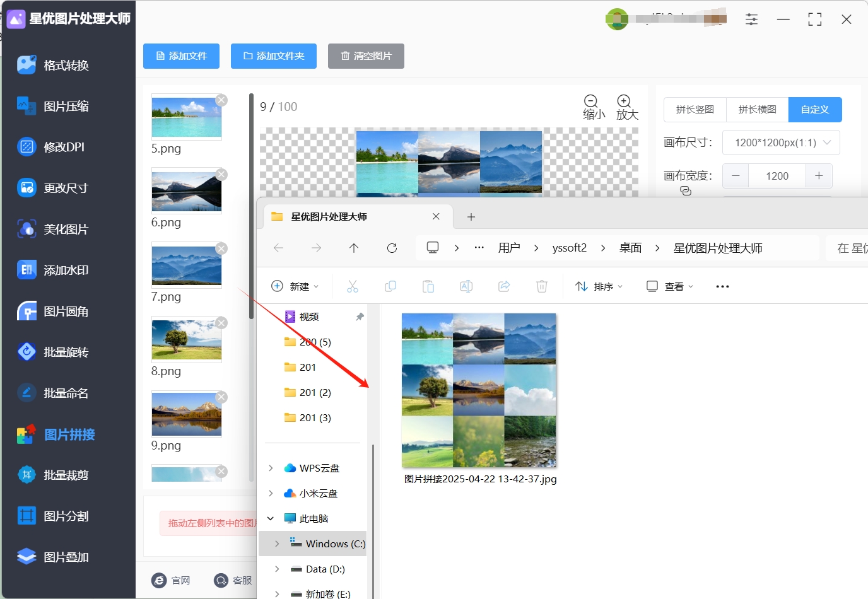Click the user avatar in title bar

click(x=616, y=19)
